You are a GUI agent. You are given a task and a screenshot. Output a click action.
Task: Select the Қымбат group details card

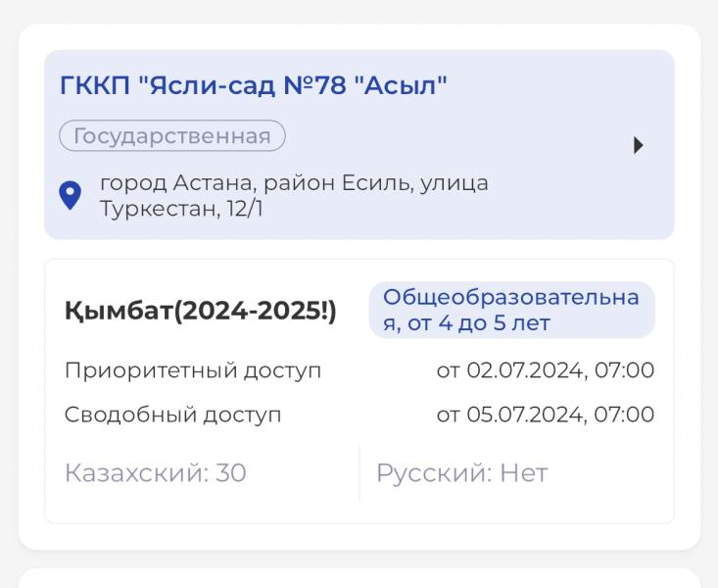pyautogui.click(x=359, y=391)
